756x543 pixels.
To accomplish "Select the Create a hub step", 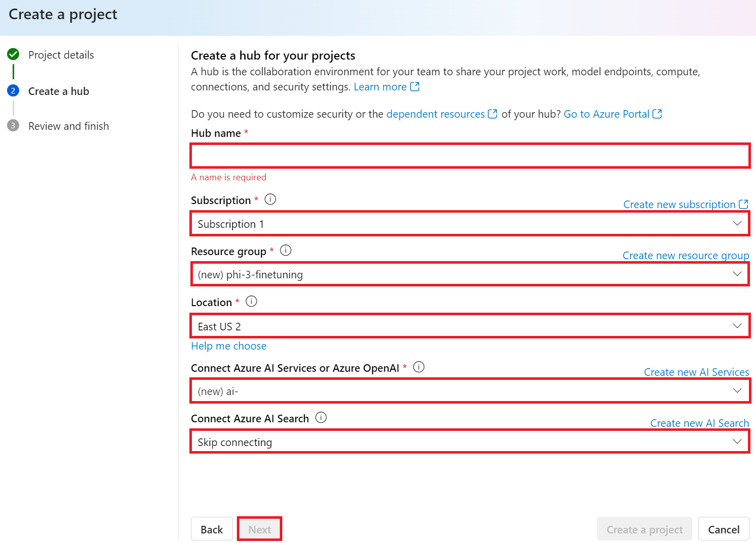I will 59,91.
